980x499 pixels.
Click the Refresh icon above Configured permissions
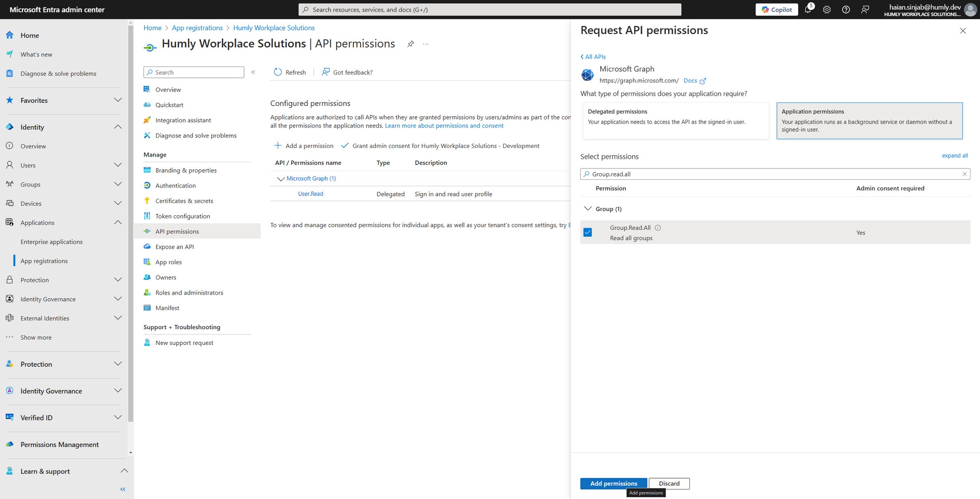tap(278, 72)
